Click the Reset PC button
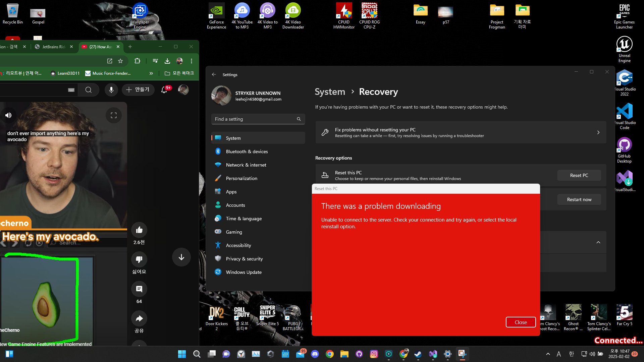This screenshot has height=362, width=644. pyautogui.click(x=579, y=175)
